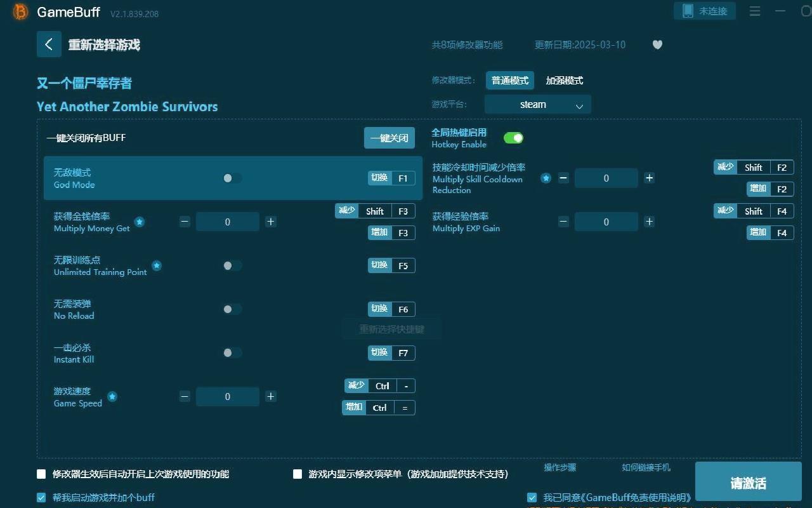This screenshot has height=508, width=812.
Task: Open 如何链接手机 link
Action: [x=646, y=467]
